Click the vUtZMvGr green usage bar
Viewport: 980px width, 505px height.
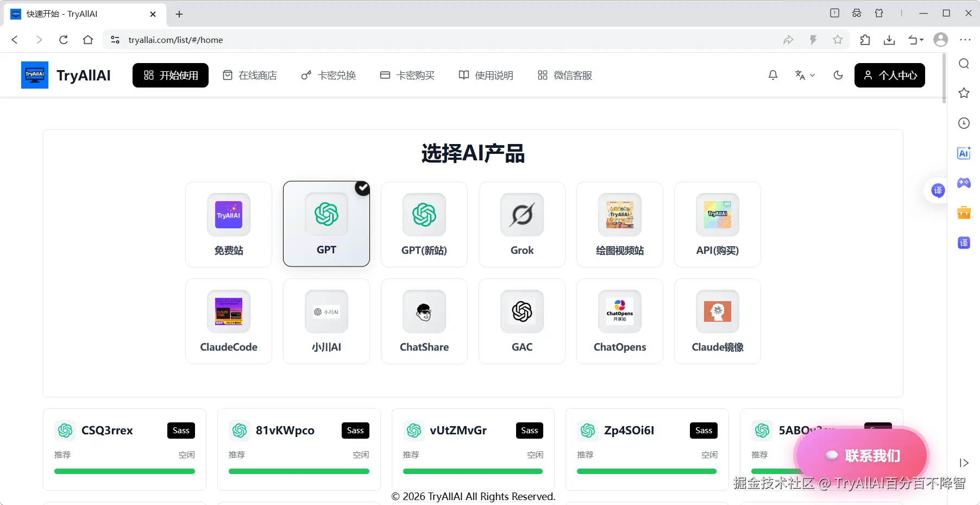coord(473,471)
